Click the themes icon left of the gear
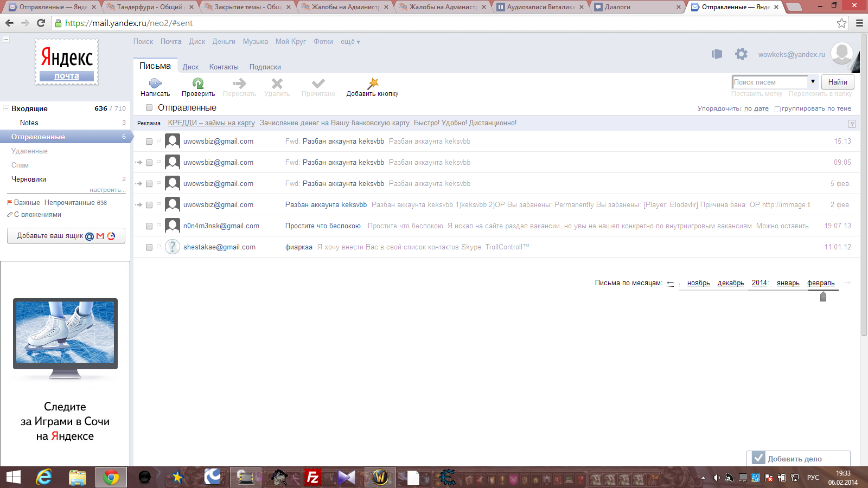Image resolution: width=868 pixels, height=488 pixels. (x=717, y=54)
